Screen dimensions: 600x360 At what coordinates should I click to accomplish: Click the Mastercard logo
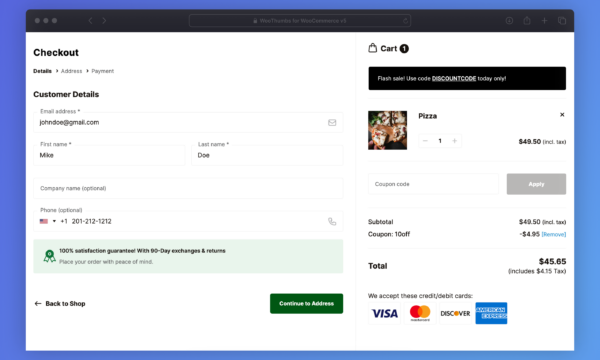tap(420, 313)
